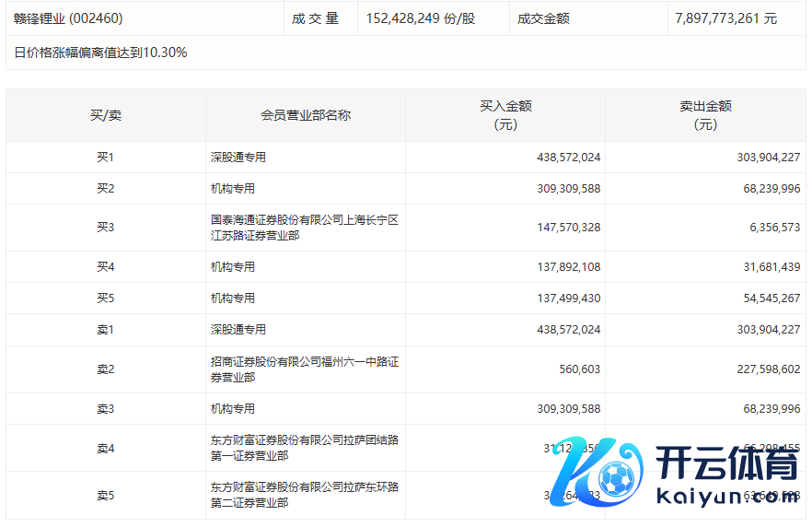The height and width of the screenshot is (527, 812).
Task: Click the 买3 row label
Action: coord(105,228)
